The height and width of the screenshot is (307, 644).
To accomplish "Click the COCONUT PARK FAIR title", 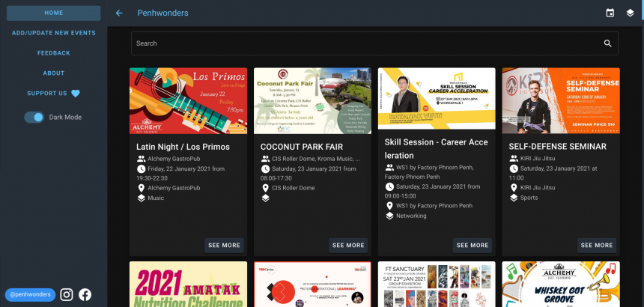I will pos(302,147).
